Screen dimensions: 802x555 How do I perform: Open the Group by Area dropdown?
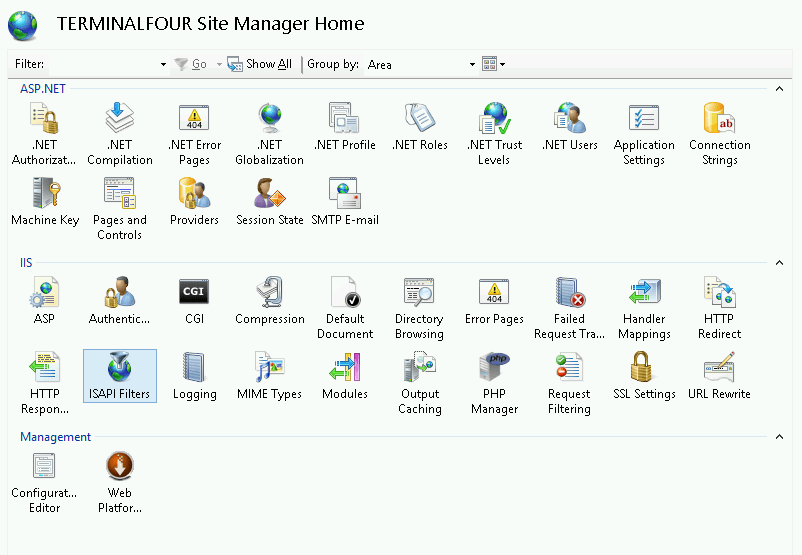(472, 64)
